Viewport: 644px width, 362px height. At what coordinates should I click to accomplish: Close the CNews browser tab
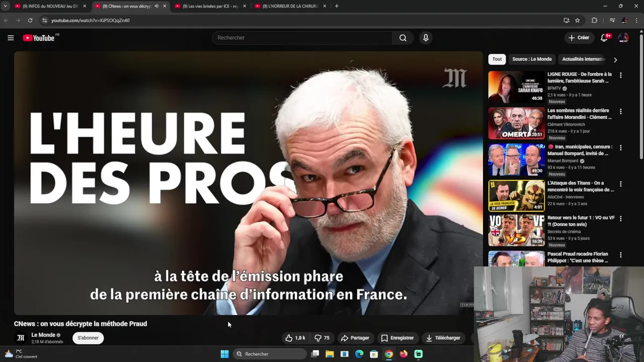coord(165,6)
